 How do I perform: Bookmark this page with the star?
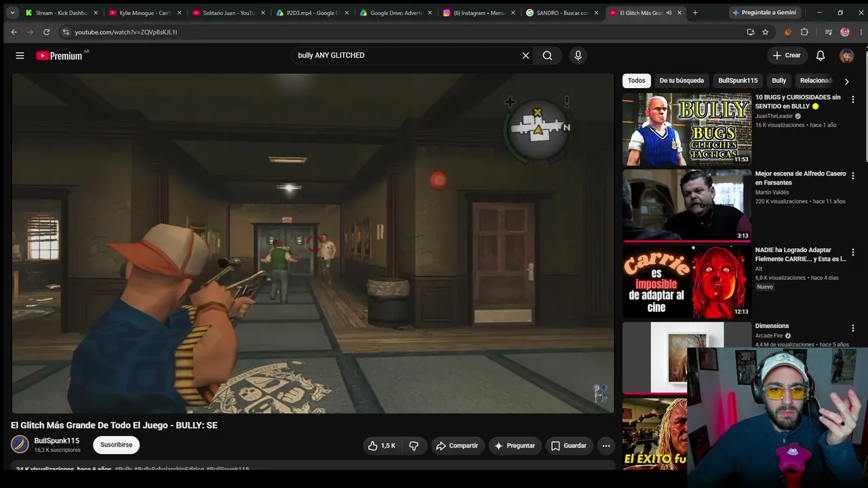[766, 32]
